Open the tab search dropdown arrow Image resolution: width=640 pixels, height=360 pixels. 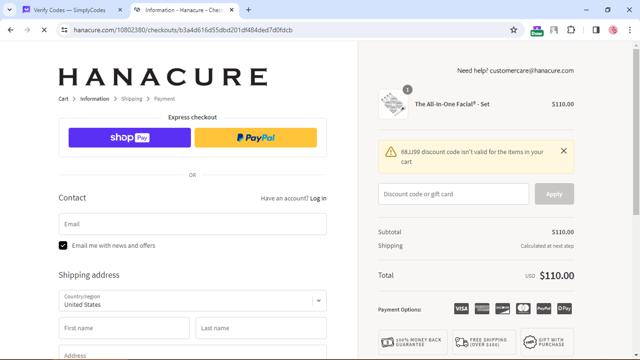[9, 10]
